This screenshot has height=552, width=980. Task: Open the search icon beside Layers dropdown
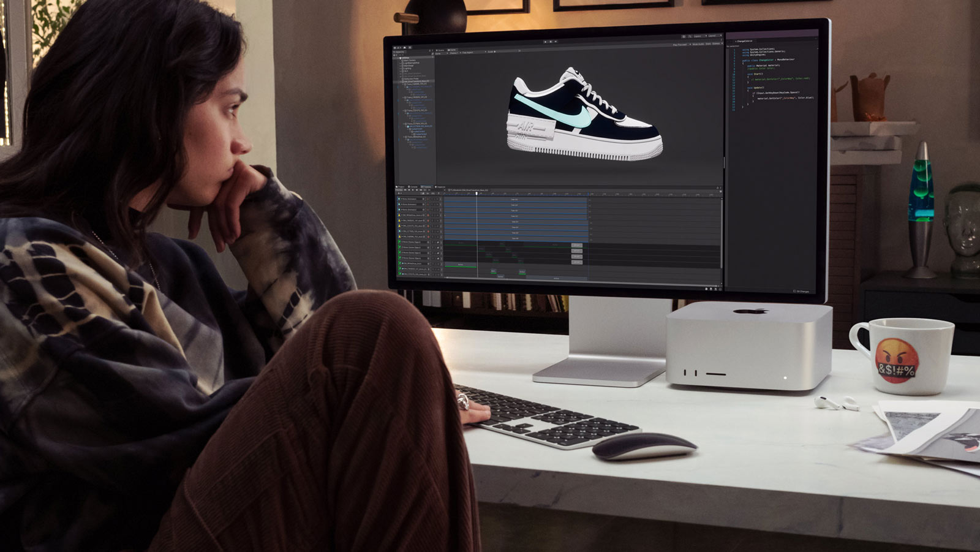coord(690,36)
